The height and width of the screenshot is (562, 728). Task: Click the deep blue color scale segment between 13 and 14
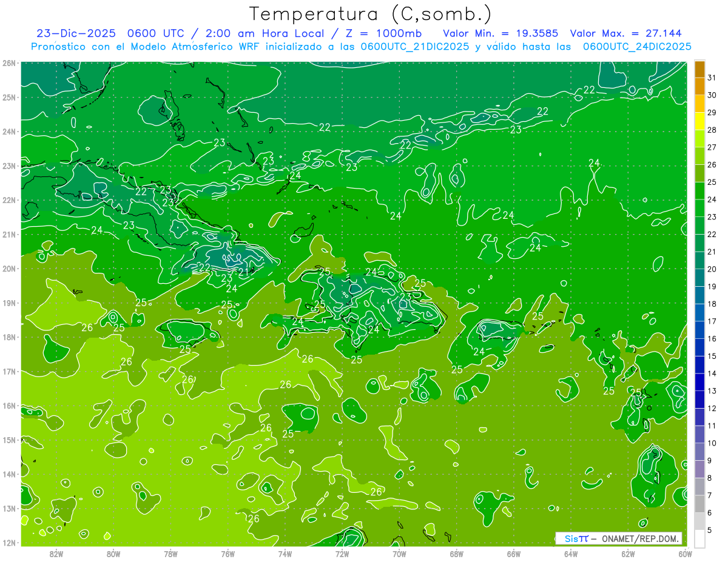coord(699,382)
